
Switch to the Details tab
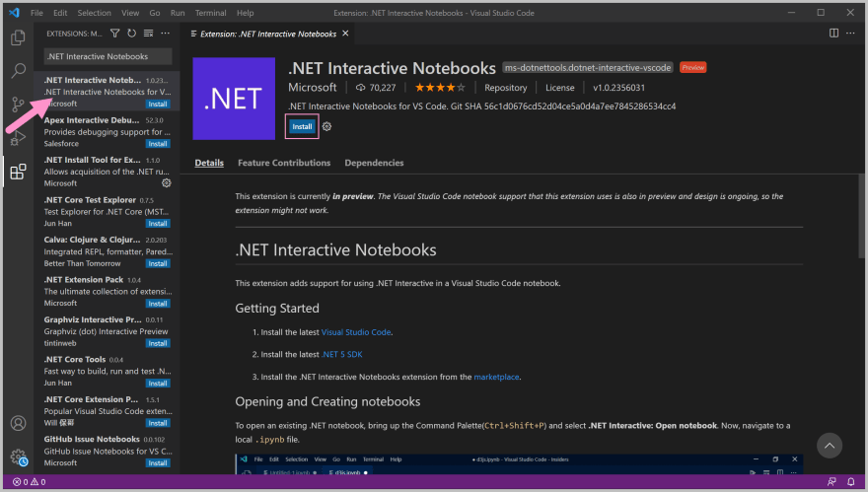coord(209,163)
